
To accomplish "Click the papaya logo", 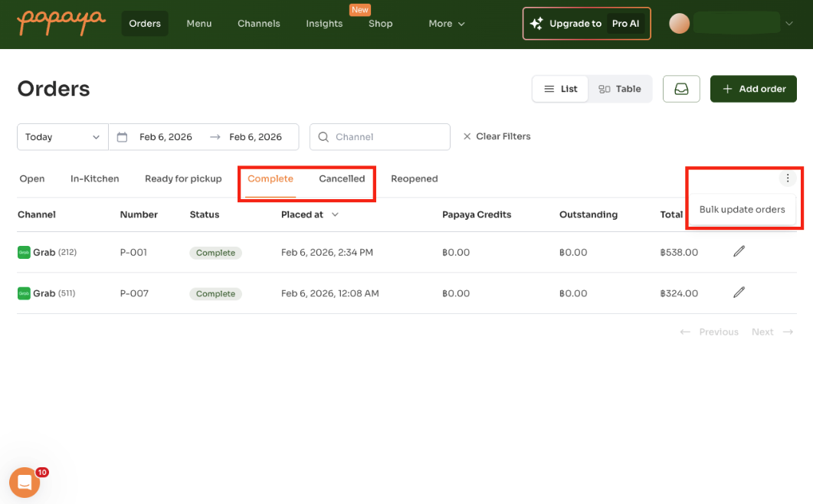I will tap(61, 23).
